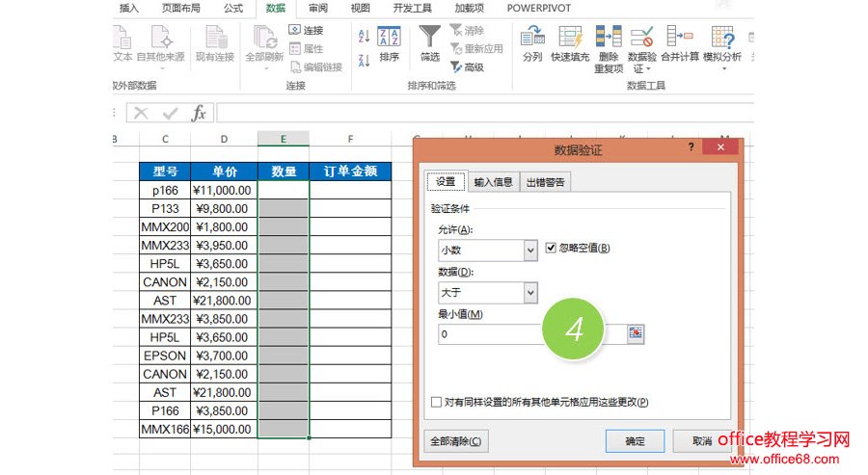Click Edit Links (编辑链接) icon
The width and height of the screenshot is (868, 475).
point(295,66)
